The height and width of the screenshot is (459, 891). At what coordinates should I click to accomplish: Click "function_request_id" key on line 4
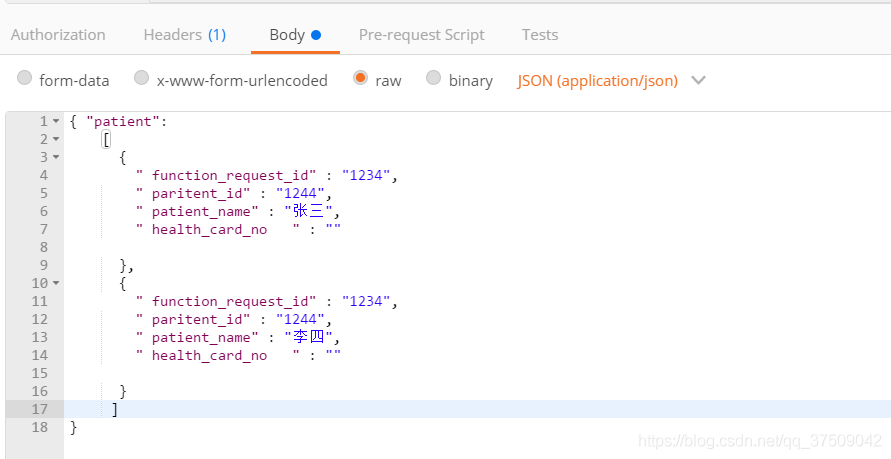coord(226,176)
